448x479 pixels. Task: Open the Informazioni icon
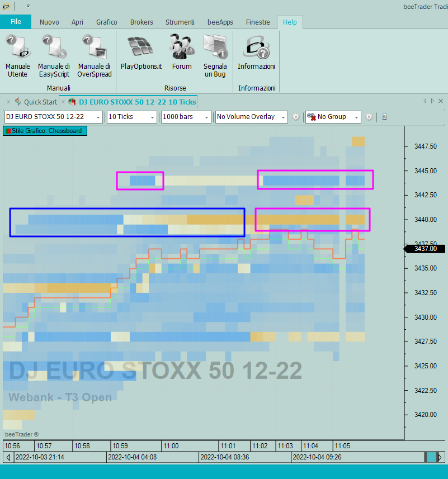tap(256, 52)
